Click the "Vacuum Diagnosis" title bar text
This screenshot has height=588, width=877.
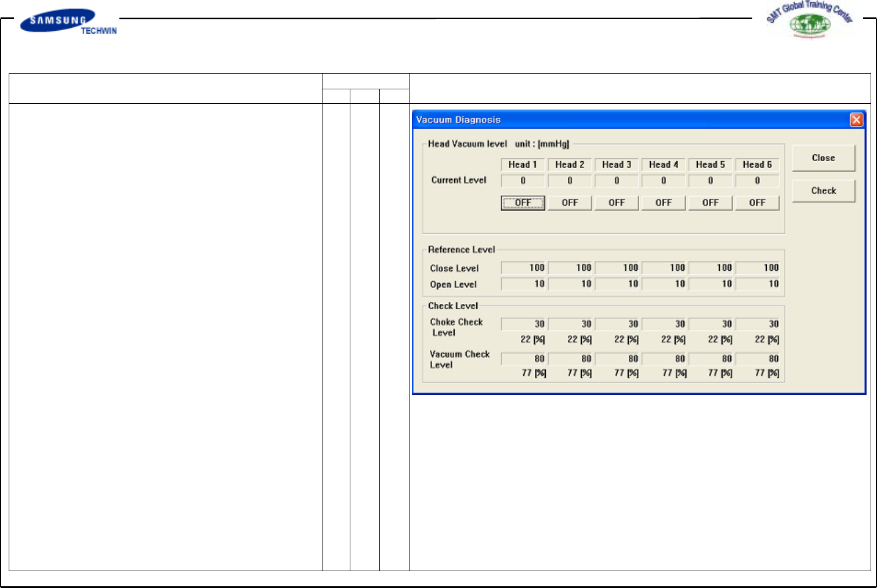tap(458, 120)
